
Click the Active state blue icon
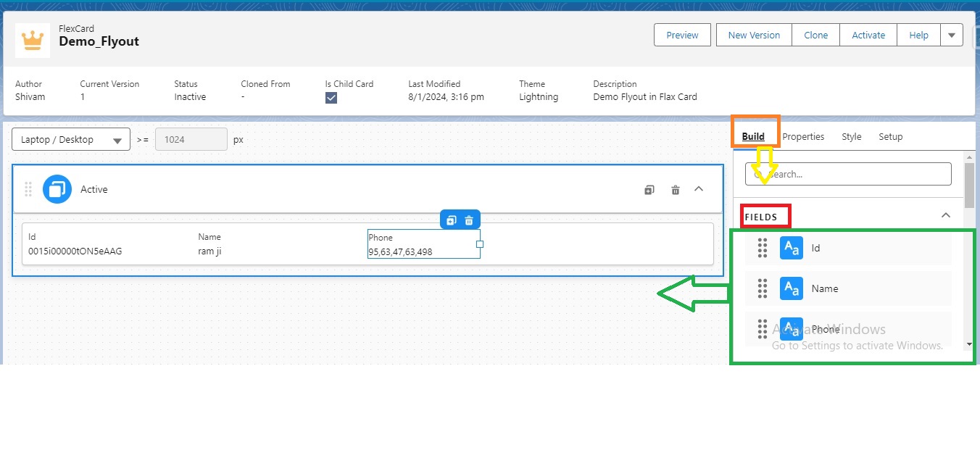[57, 189]
